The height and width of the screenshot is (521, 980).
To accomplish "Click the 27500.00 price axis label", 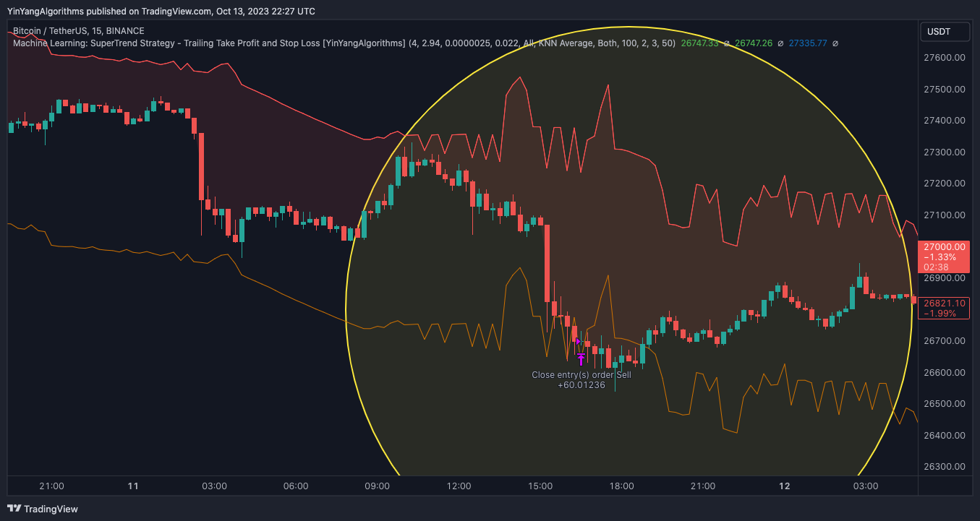I will pyautogui.click(x=945, y=89).
